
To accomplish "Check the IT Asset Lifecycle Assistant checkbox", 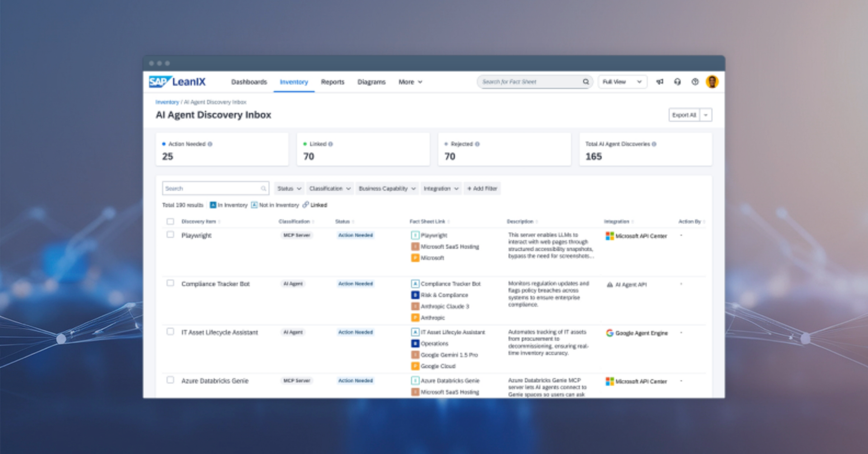I will pyautogui.click(x=170, y=331).
